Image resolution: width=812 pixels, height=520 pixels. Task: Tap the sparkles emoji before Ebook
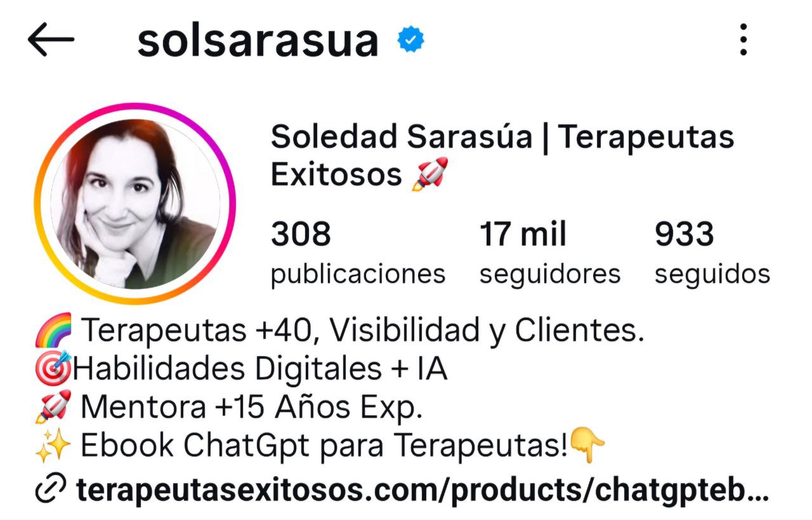point(53,447)
